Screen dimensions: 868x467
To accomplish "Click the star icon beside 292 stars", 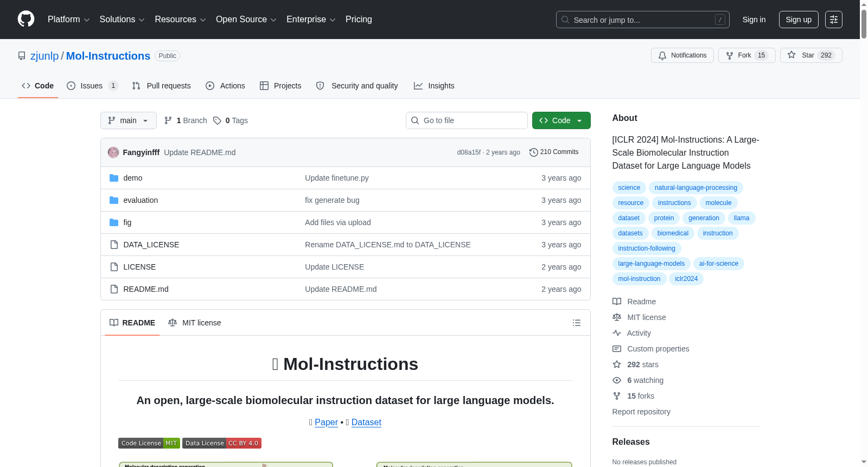I will [617, 364].
